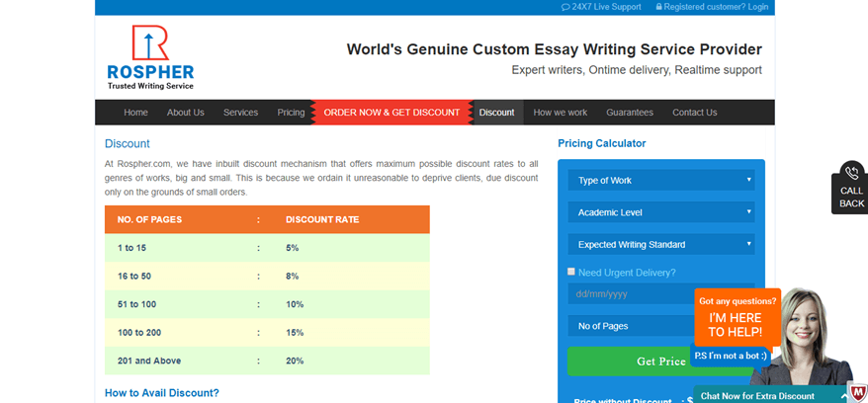Screen dimensions: 868x403
Task: Click the McAfee shield badge icon
Action: [x=858, y=393]
